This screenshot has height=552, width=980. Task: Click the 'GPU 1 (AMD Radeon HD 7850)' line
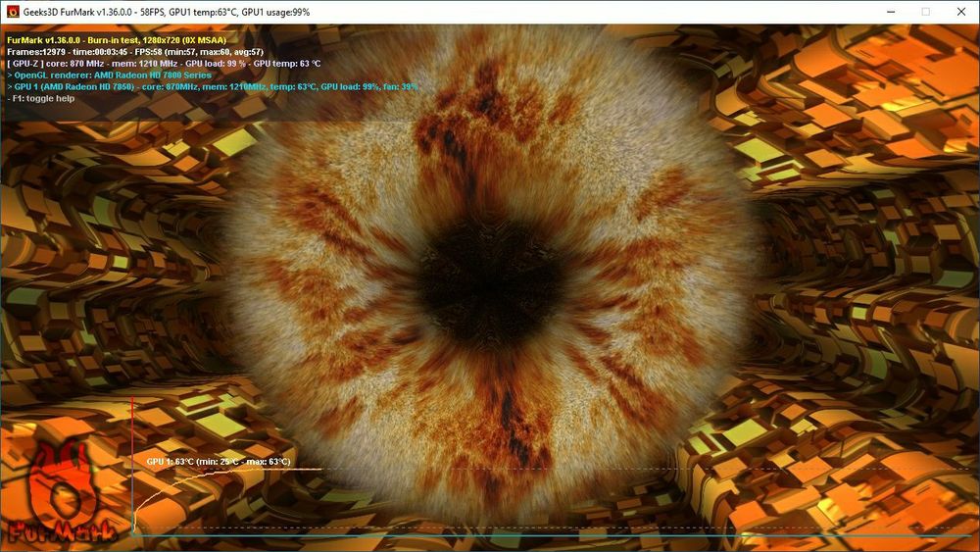(213, 87)
